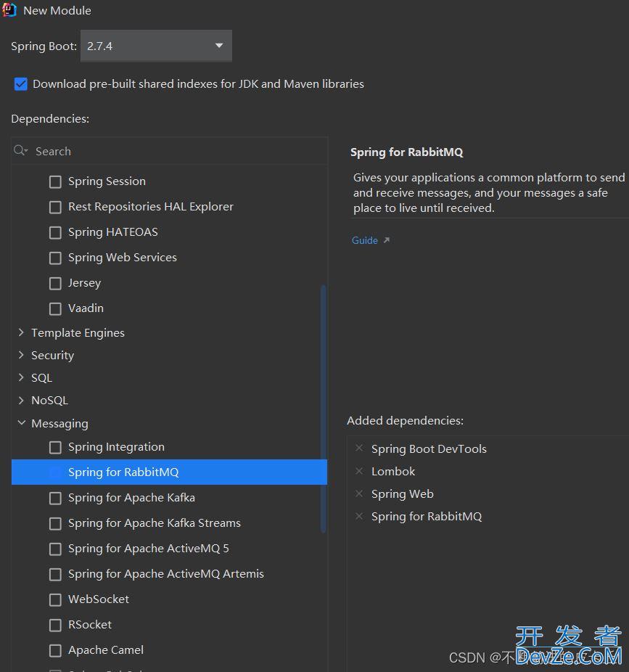This screenshot has width=629, height=672.
Task: Select the Spring Integration label
Action: [116, 447]
